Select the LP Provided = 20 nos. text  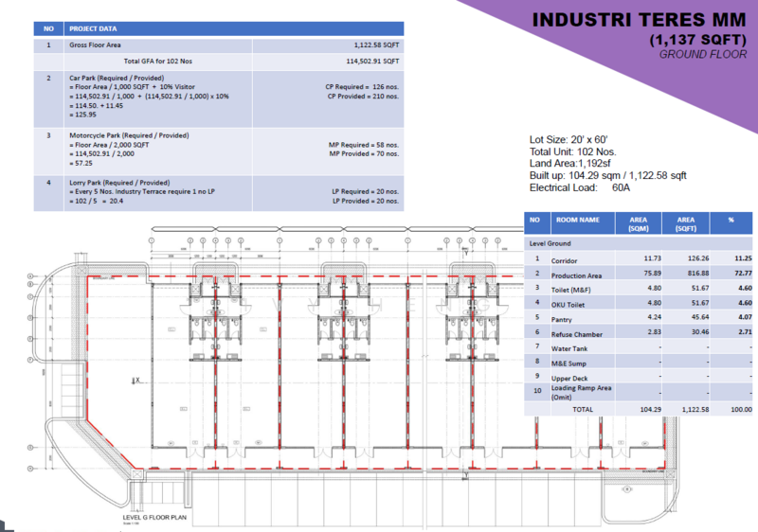[x=365, y=200]
